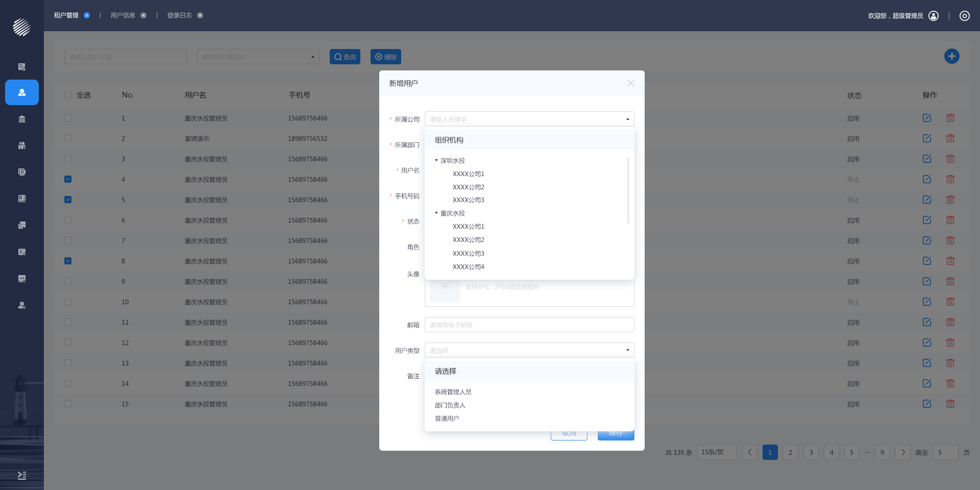
Task: Uncheck the checkbox for row 4
Action: 68,179
